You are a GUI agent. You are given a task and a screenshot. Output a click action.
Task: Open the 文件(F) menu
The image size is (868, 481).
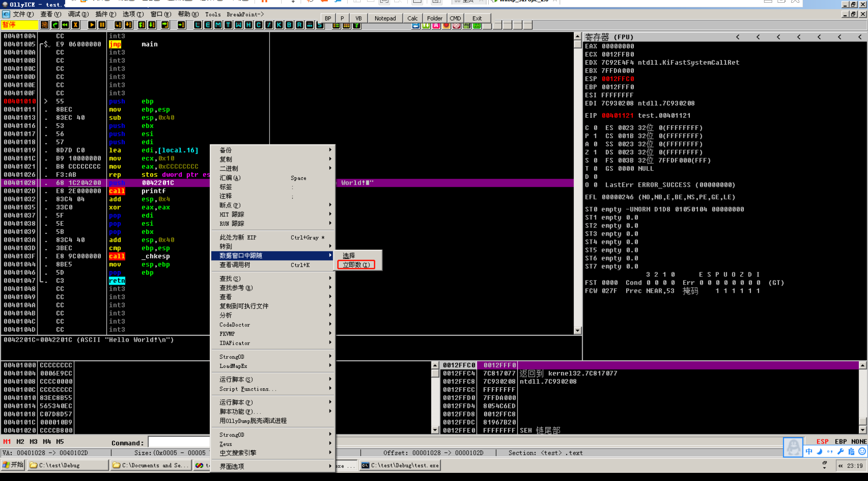click(x=23, y=14)
